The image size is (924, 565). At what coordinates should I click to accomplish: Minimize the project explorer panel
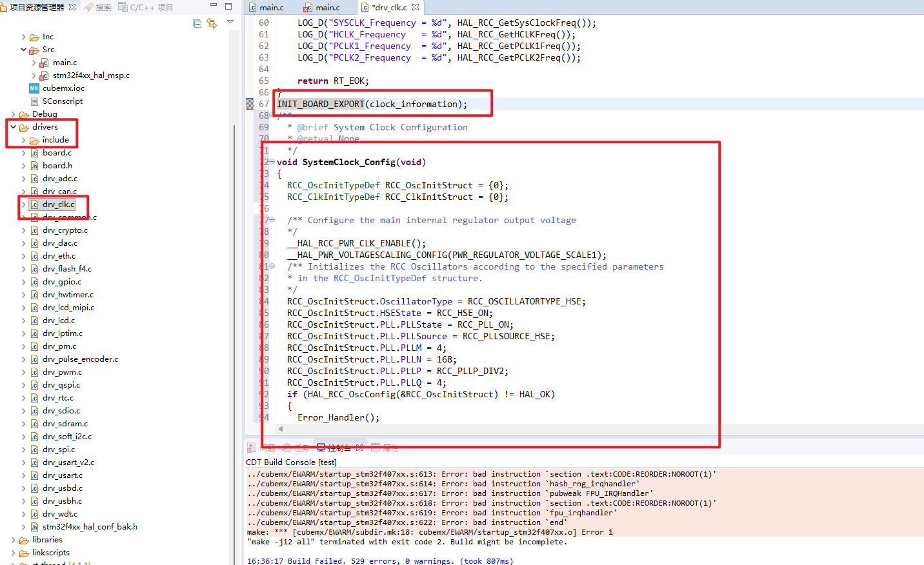pos(214,6)
